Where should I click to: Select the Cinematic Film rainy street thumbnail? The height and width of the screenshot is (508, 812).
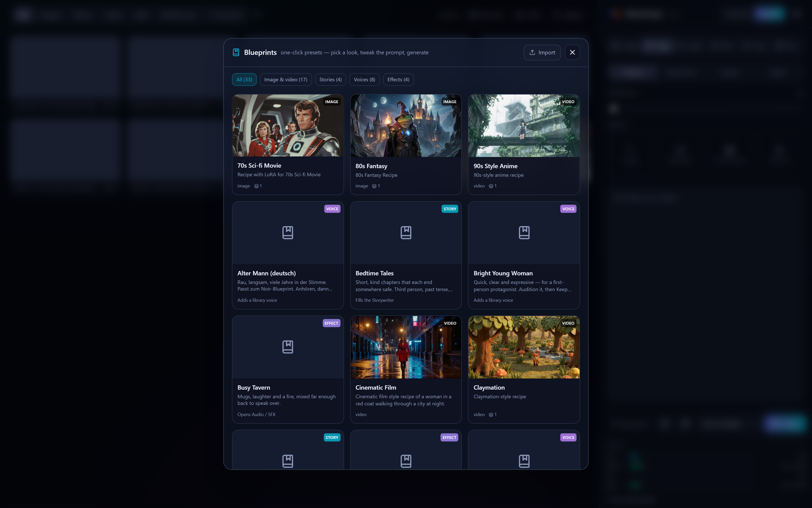pos(406,347)
